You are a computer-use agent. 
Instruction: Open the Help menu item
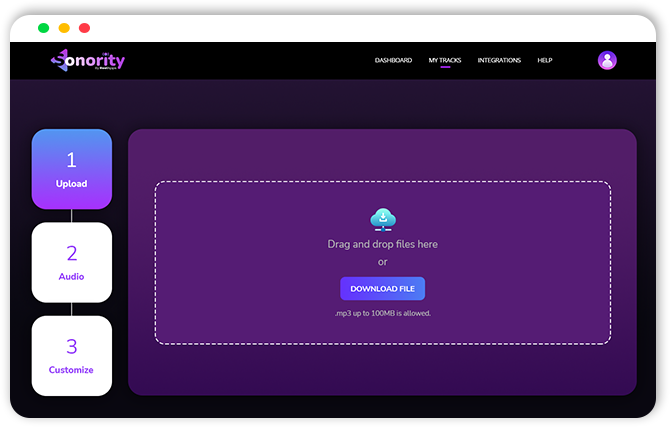(x=545, y=60)
